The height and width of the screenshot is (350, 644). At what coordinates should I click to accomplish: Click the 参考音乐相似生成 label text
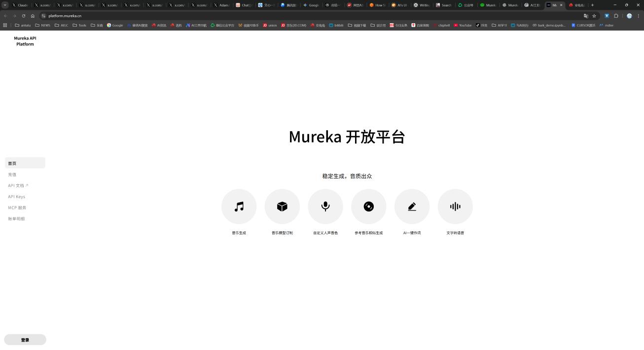pos(369,233)
